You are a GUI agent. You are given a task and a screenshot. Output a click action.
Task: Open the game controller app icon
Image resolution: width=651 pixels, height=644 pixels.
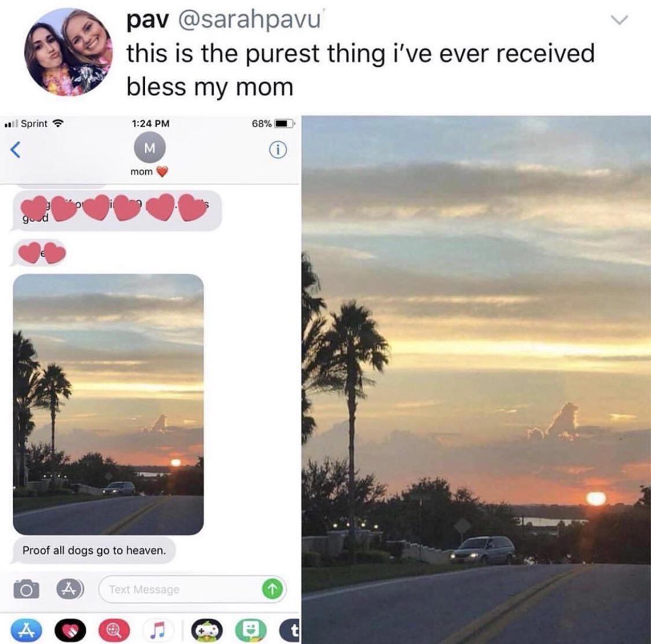207,630
